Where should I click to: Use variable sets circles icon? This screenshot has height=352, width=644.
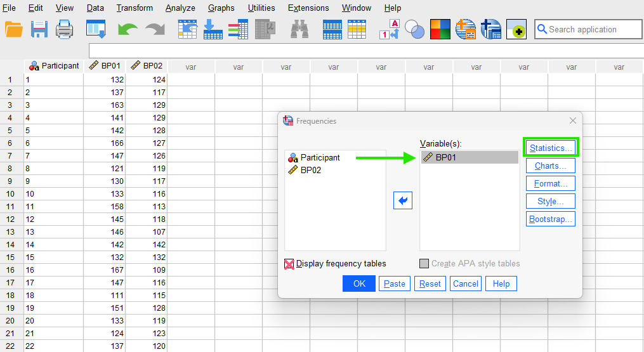coord(414,30)
